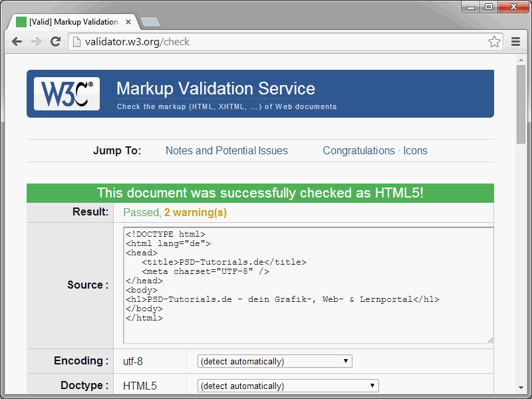Jump to Notes and Potential Issues
This screenshot has height=399, width=532.
pyautogui.click(x=227, y=151)
